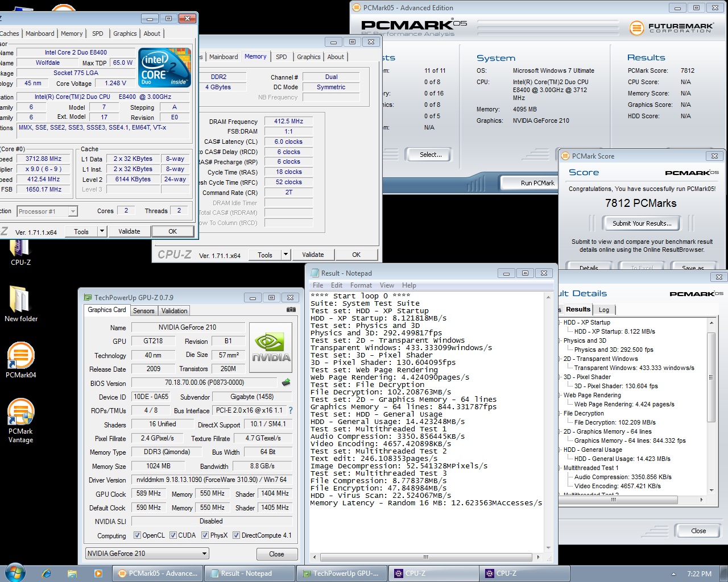Open the Format menu in Notepad
The image size is (728, 582).
coord(361,285)
